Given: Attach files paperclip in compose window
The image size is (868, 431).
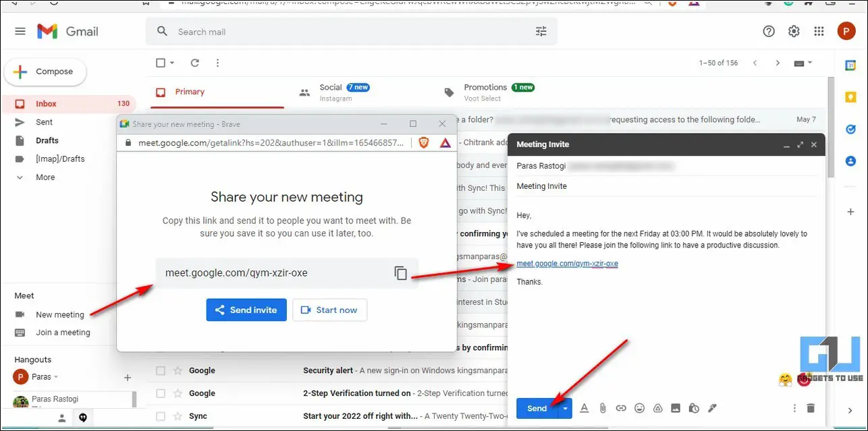Looking at the screenshot, I should (603, 408).
